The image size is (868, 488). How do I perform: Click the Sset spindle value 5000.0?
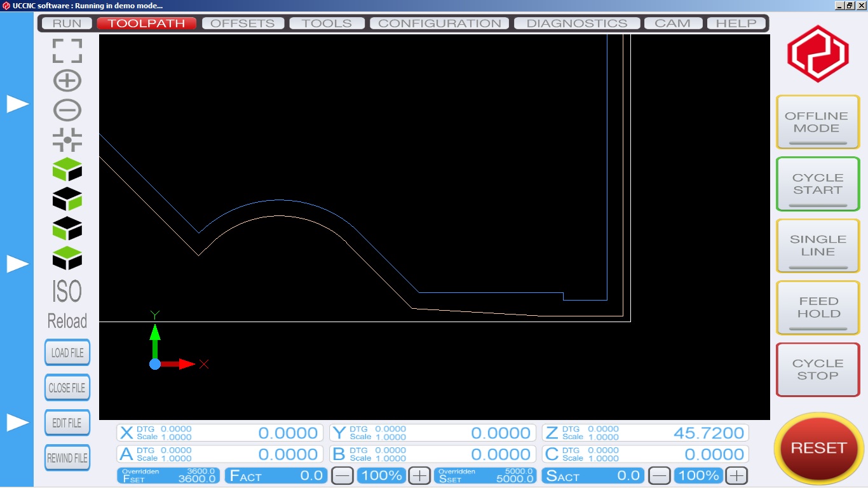pyautogui.click(x=515, y=479)
